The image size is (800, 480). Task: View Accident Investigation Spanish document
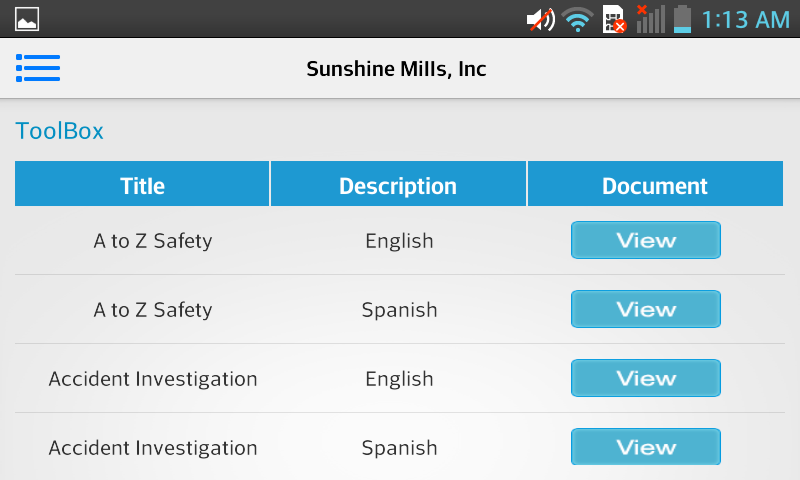click(x=645, y=447)
